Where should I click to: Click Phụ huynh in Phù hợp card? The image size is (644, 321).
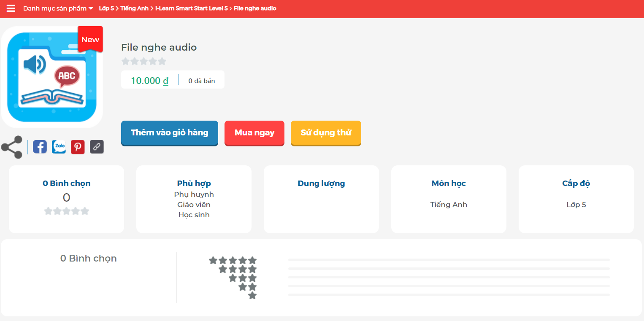194,194
